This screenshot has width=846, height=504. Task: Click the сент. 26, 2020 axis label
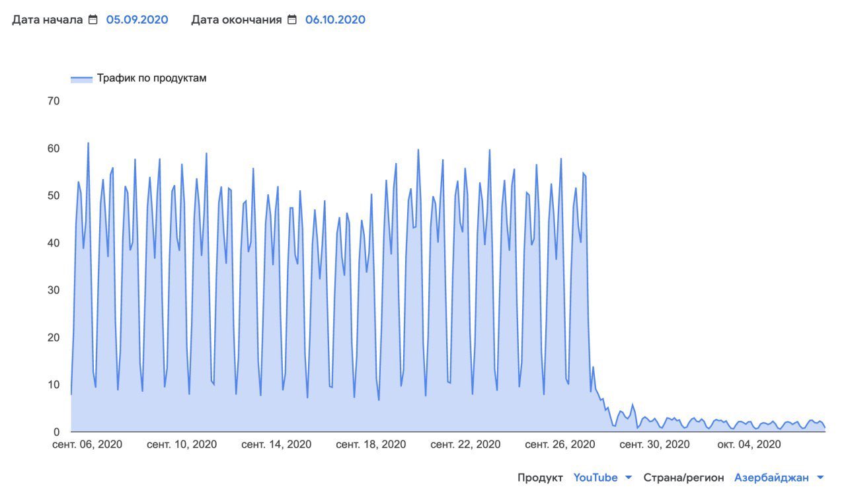point(560,445)
